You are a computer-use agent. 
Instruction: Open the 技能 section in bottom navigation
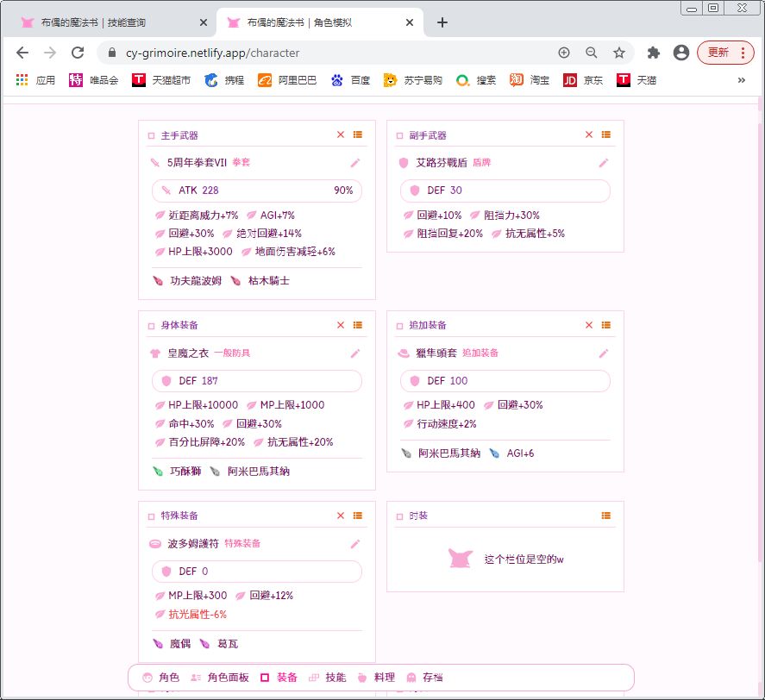(x=328, y=678)
